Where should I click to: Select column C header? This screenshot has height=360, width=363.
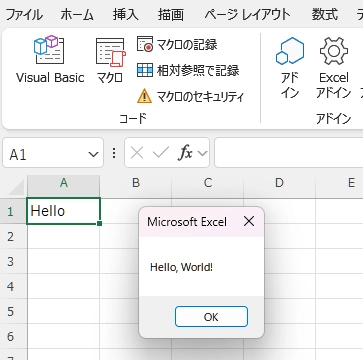pos(208,183)
